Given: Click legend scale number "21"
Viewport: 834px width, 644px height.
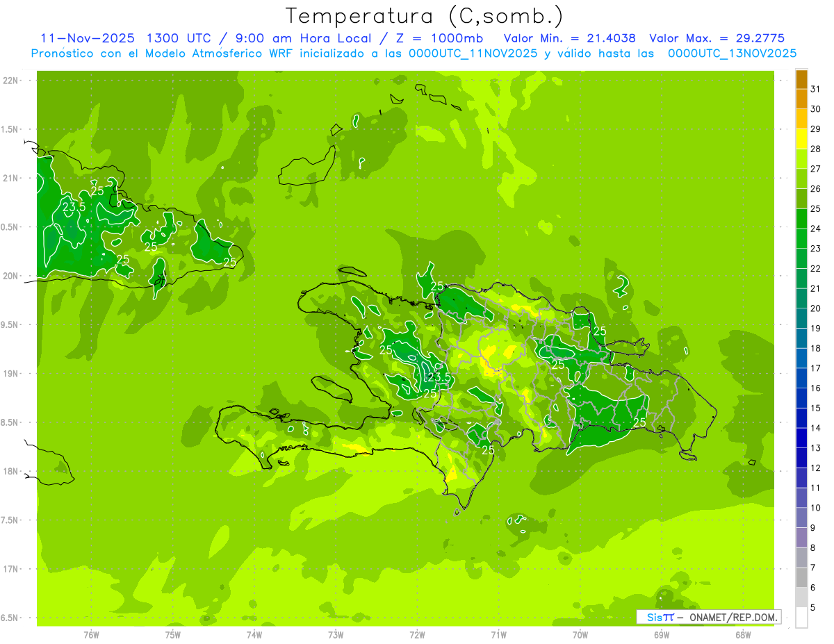Looking at the screenshot, I should point(816,288).
